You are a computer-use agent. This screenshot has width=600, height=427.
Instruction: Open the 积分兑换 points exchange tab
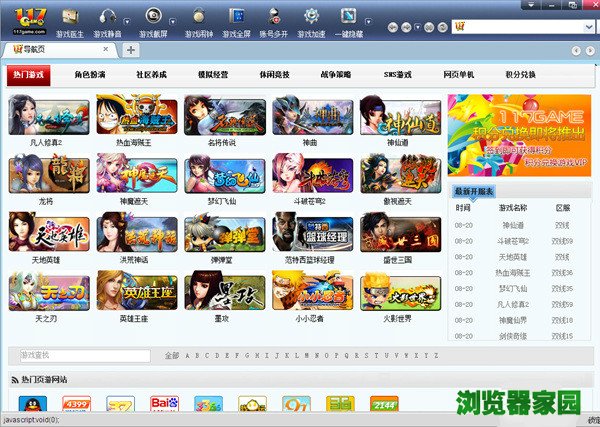520,75
